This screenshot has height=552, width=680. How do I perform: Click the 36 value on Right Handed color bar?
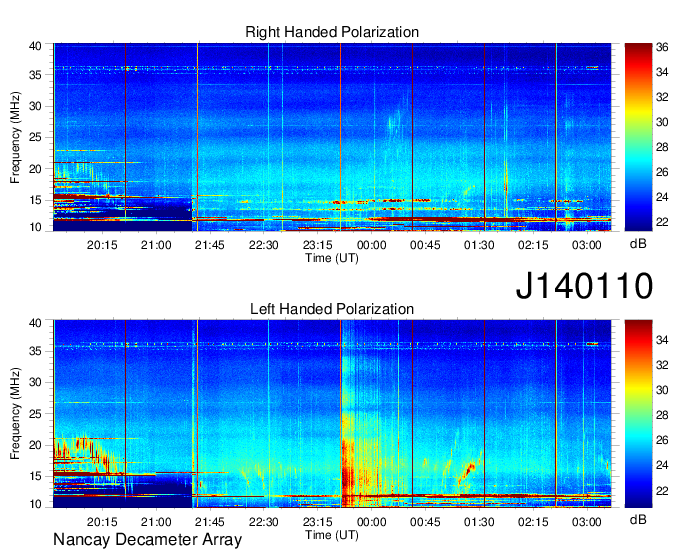[662, 47]
